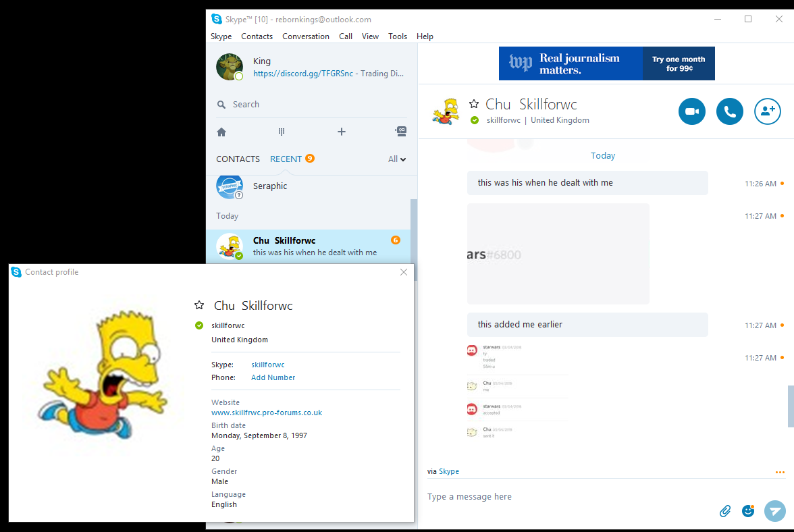This screenshot has height=532, width=794.
Task: Open King's profile avatar
Action: click(230, 66)
